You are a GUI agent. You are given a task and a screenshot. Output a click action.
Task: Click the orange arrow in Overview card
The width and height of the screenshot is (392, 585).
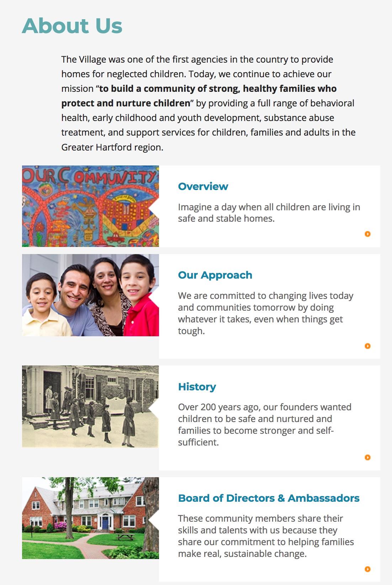point(367,234)
